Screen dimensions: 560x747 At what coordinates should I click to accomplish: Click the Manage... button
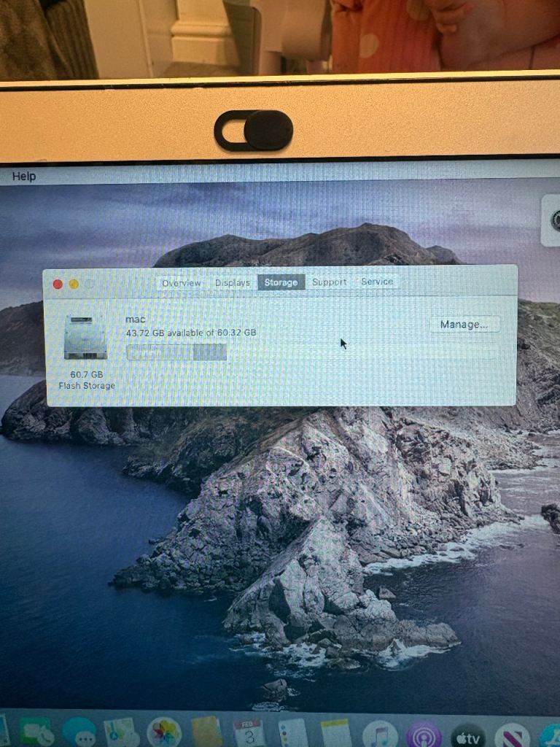pyautogui.click(x=464, y=325)
